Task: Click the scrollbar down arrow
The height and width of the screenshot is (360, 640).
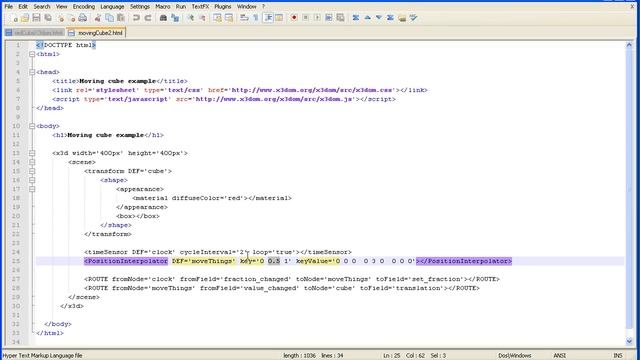Action: click(629, 341)
